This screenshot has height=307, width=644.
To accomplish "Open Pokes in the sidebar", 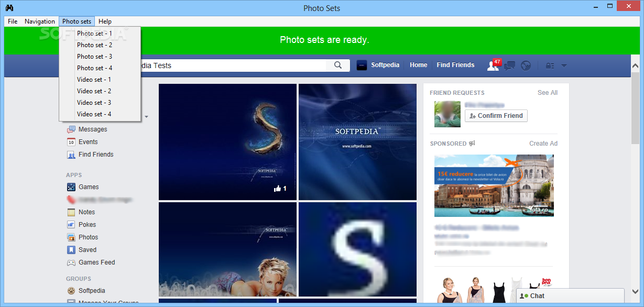I will coord(87,225).
